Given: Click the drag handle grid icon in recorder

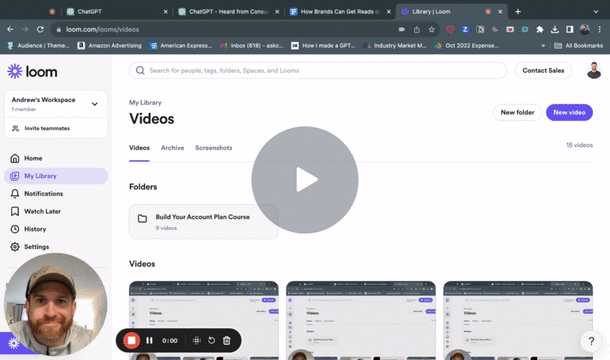Looking at the screenshot, I should (196, 341).
